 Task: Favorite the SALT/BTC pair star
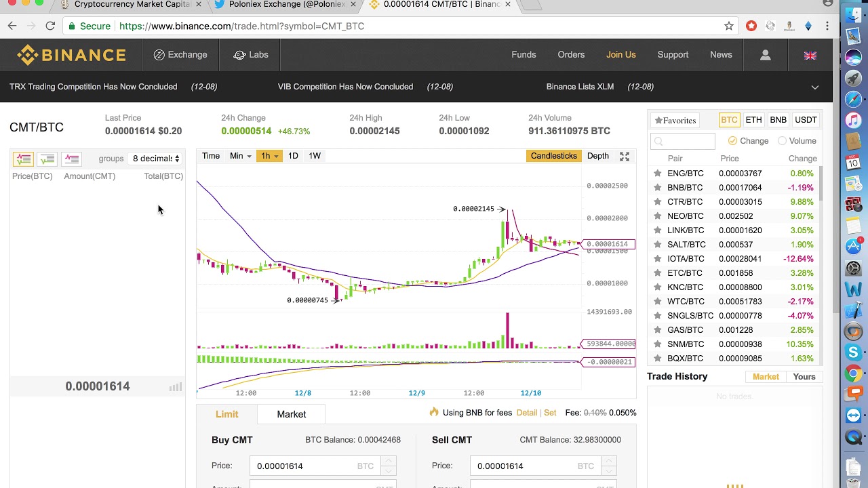(657, 245)
